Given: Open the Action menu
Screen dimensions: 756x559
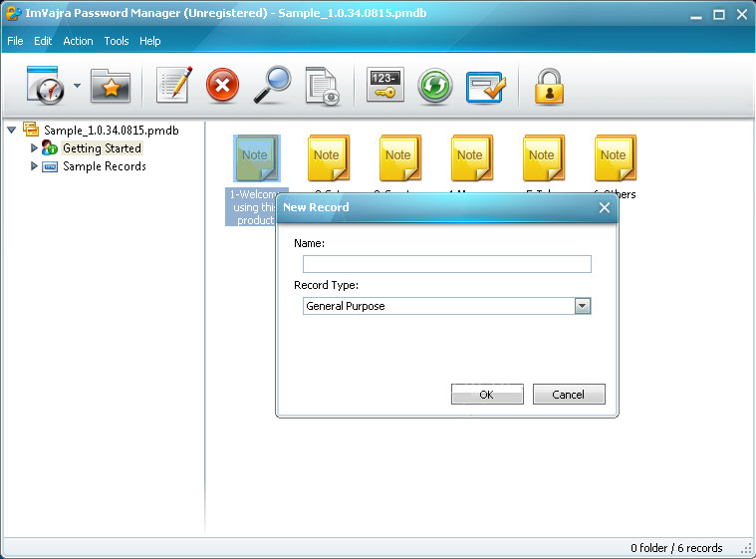Looking at the screenshot, I should (x=78, y=41).
